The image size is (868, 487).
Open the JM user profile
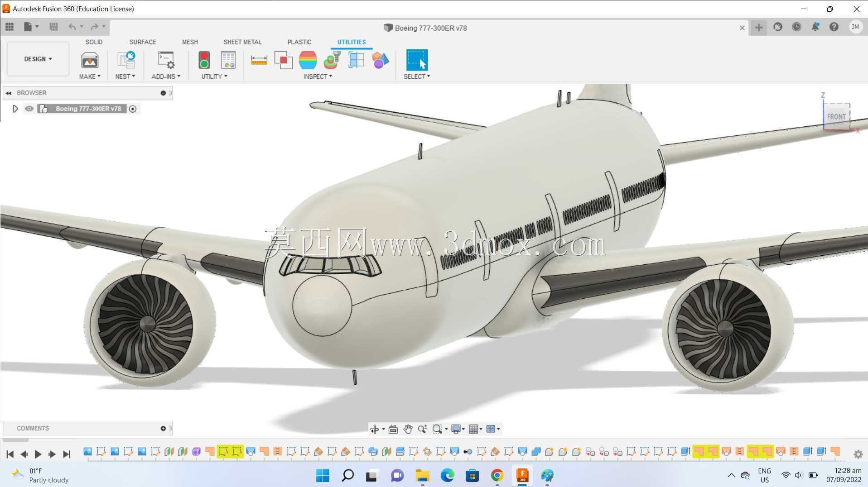pyautogui.click(x=855, y=27)
